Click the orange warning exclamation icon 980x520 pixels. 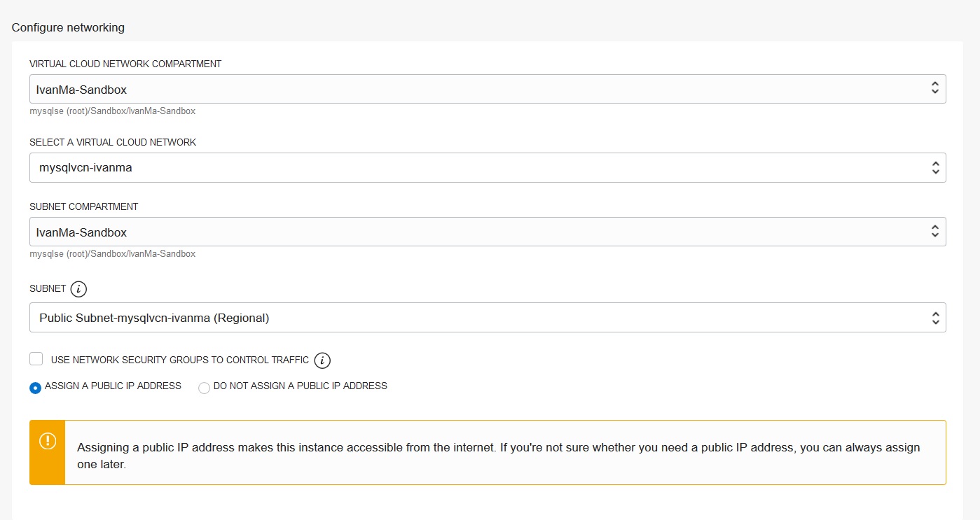pos(48,441)
